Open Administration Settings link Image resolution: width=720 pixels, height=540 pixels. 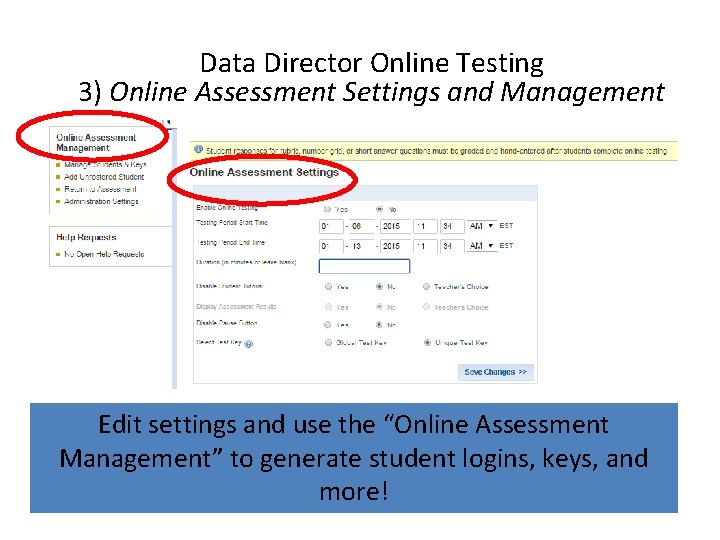pos(101,202)
